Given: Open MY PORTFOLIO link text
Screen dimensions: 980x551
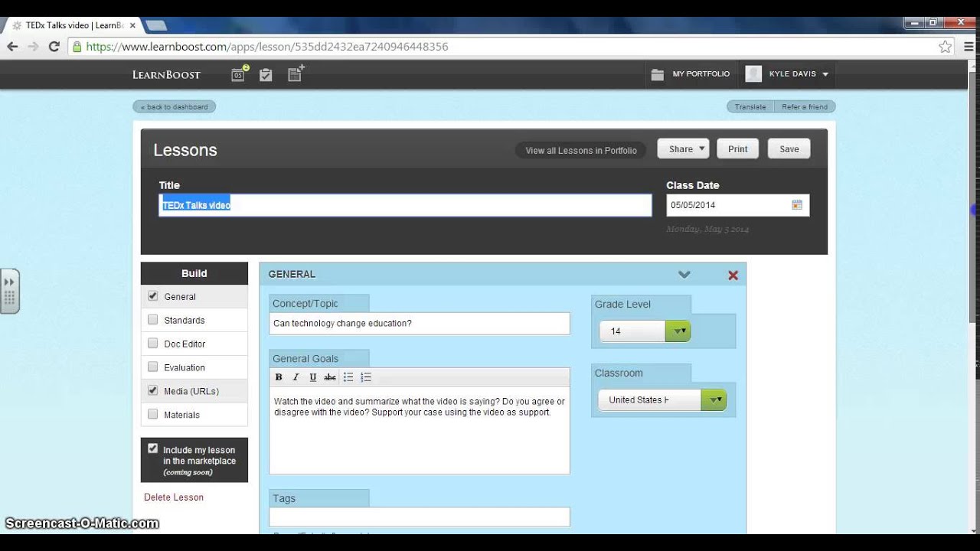Looking at the screenshot, I should [x=701, y=74].
